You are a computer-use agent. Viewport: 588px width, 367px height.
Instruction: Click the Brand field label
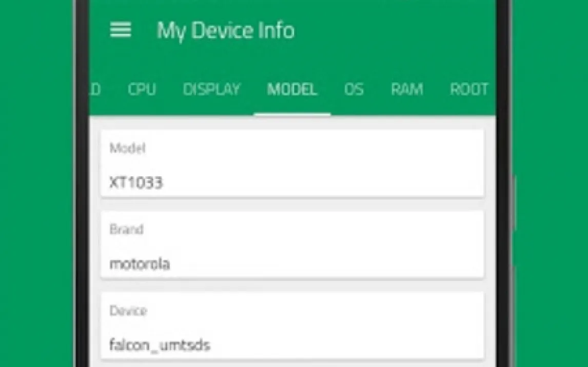126,229
